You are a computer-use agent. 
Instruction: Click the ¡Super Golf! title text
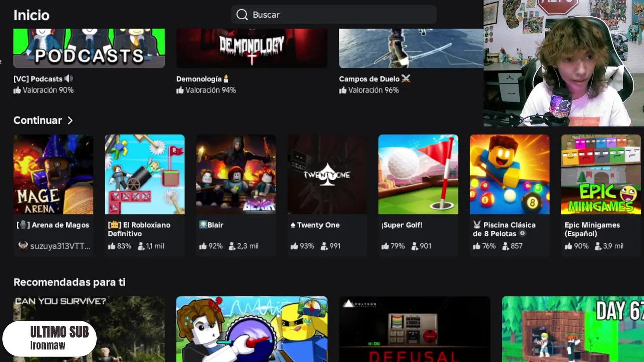pyautogui.click(x=402, y=225)
